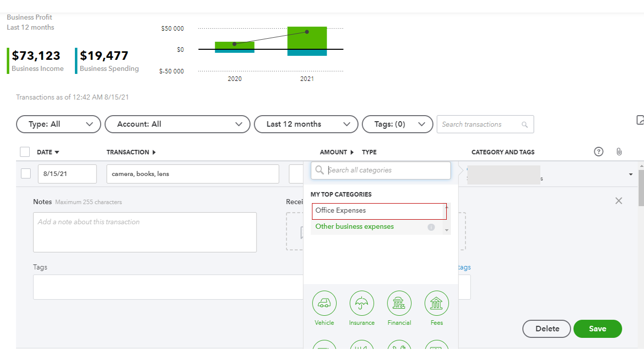Select Other business expenses category
644x362 pixels.
pos(355,227)
